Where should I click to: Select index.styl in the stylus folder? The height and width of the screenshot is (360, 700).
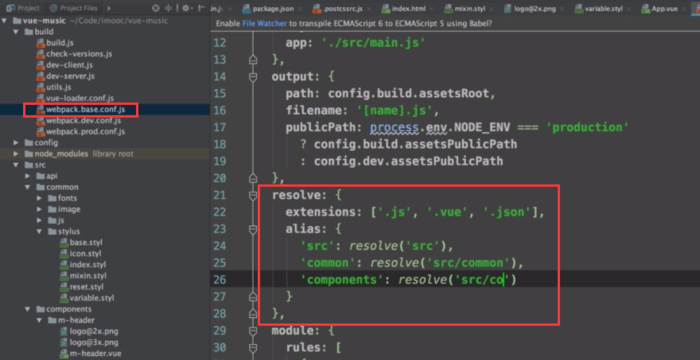pos(88,265)
